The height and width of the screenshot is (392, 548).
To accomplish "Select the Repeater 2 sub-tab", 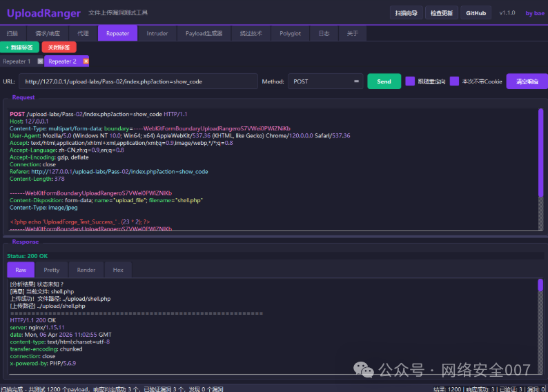I will click(x=63, y=61).
